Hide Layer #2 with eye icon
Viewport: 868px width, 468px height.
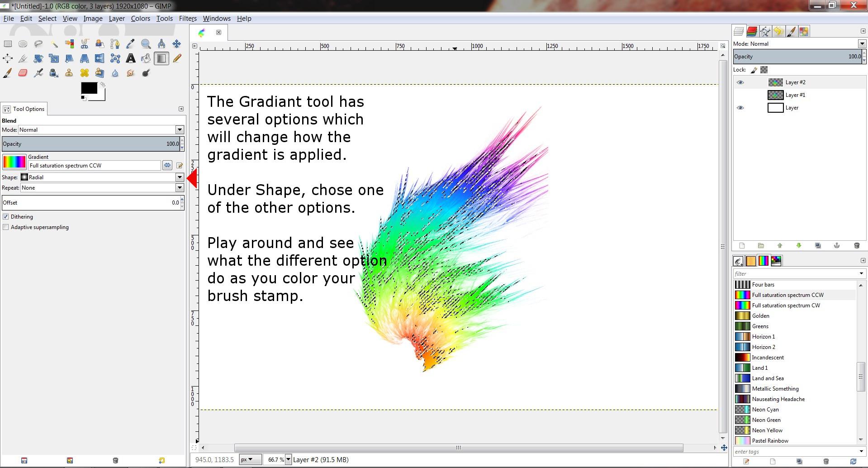(x=740, y=82)
